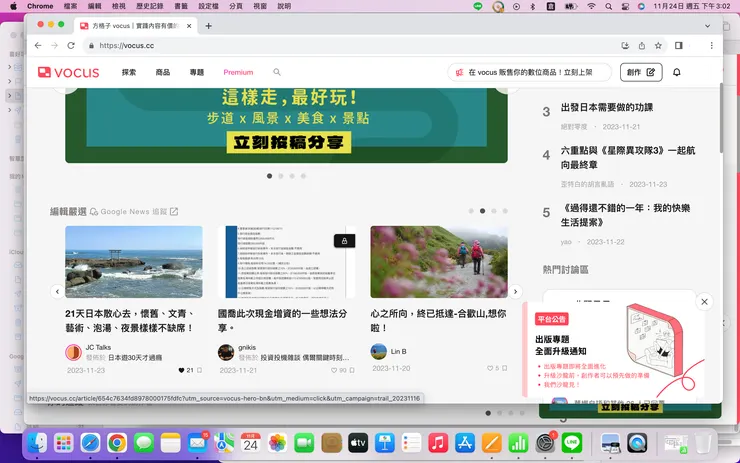Click the vocus logo
The image size is (740, 463).
[68, 72]
